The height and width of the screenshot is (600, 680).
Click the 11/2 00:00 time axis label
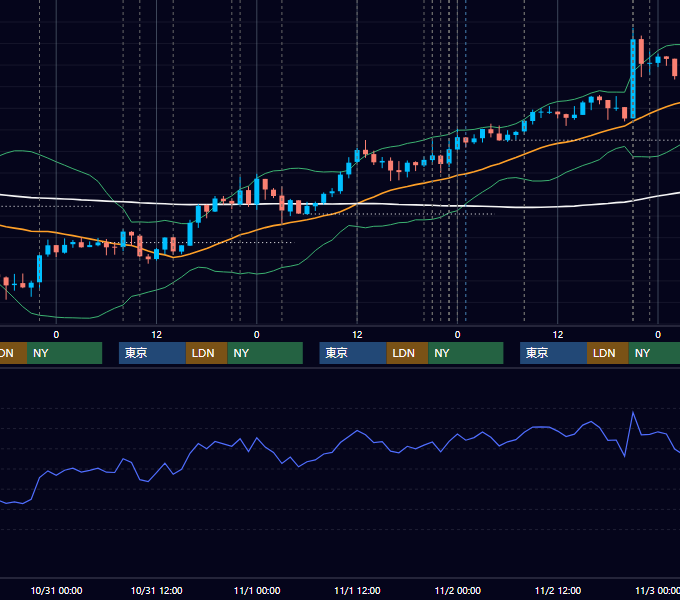[458, 590]
